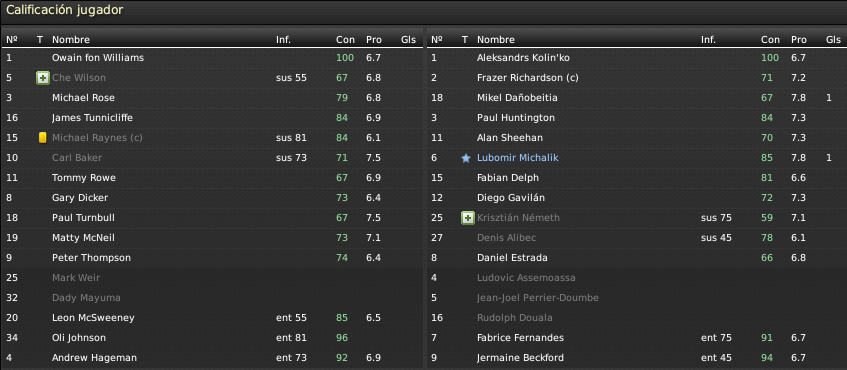
Task: Sort right table by Pro column
Action: [798, 39]
